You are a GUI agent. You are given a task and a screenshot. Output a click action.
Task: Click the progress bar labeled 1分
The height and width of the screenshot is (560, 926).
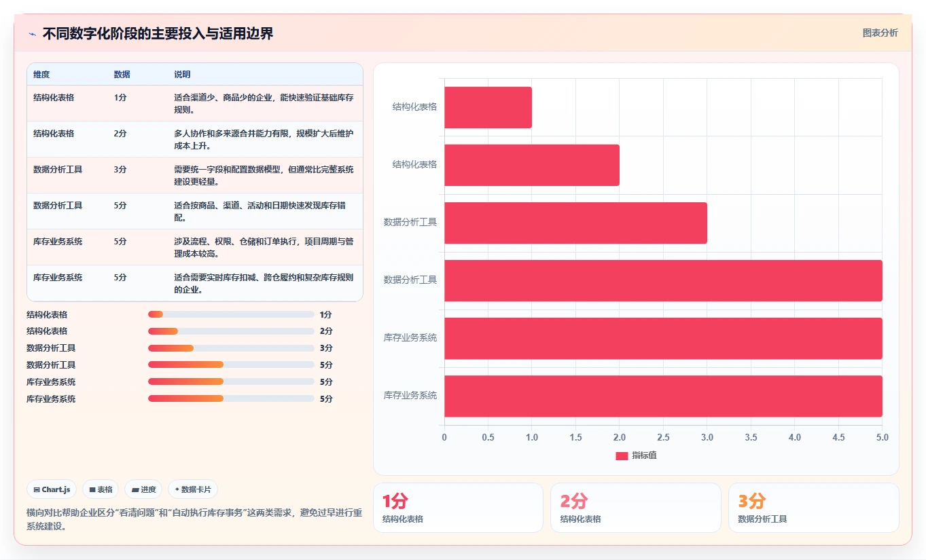(x=231, y=314)
